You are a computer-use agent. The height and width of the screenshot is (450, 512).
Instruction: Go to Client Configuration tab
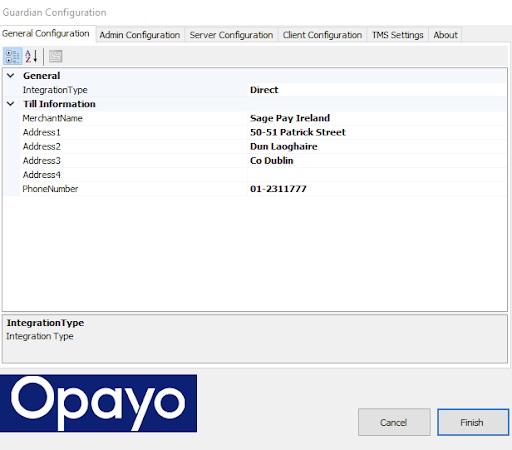pos(322,35)
